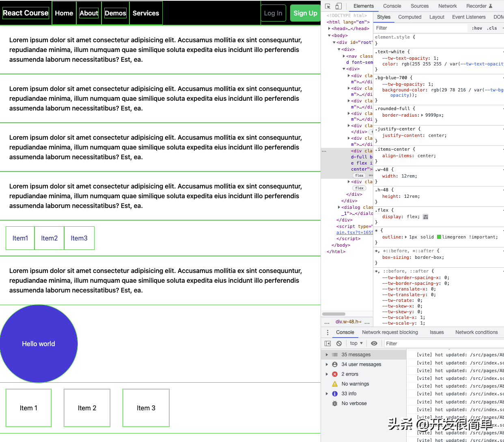This screenshot has height=442, width=504.
Task: Toggle the .cls class editor button
Action: (492, 28)
